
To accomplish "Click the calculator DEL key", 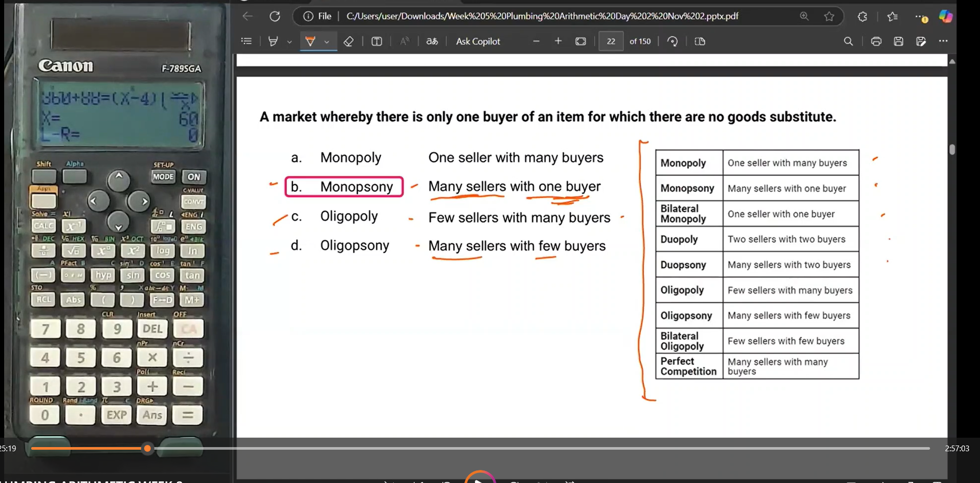I will click(x=152, y=328).
